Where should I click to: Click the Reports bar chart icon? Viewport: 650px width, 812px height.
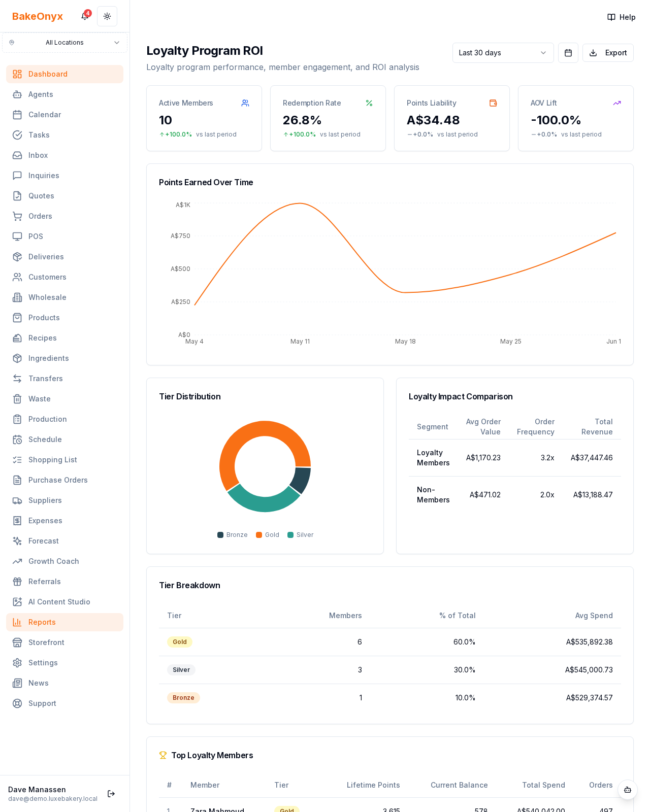17,622
